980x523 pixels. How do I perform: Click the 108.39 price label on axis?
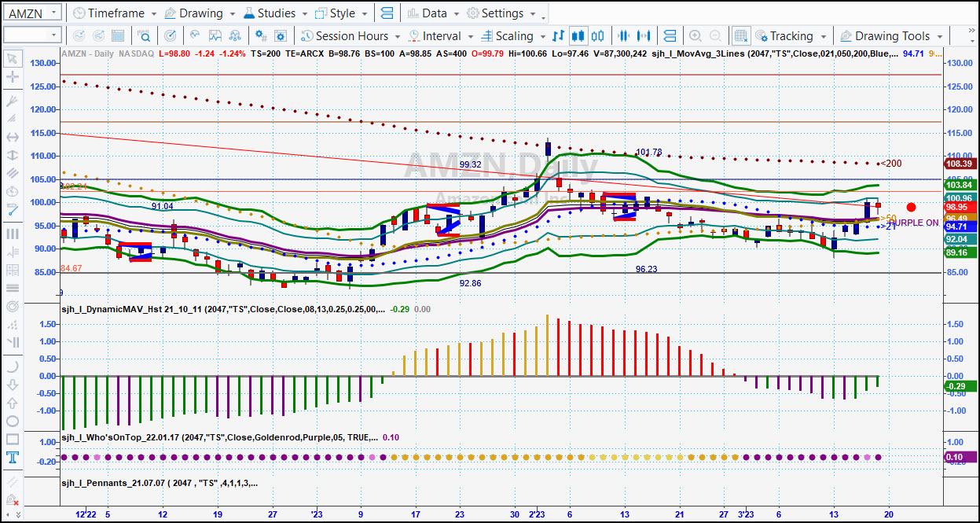point(960,164)
